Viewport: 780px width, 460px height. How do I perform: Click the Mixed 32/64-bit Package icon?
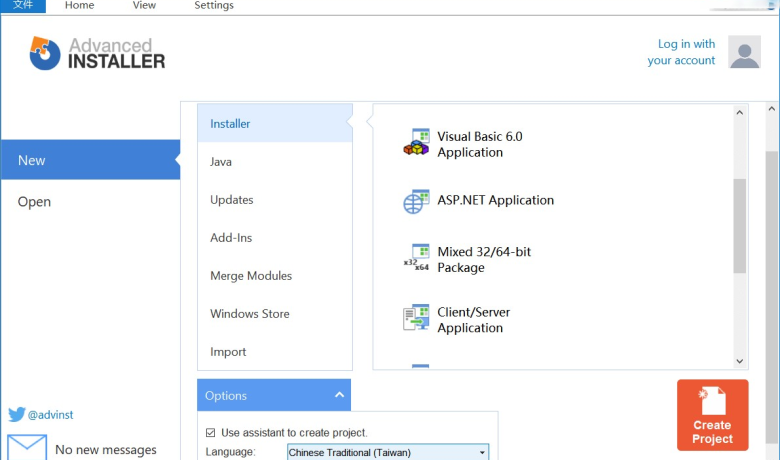(x=416, y=259)
